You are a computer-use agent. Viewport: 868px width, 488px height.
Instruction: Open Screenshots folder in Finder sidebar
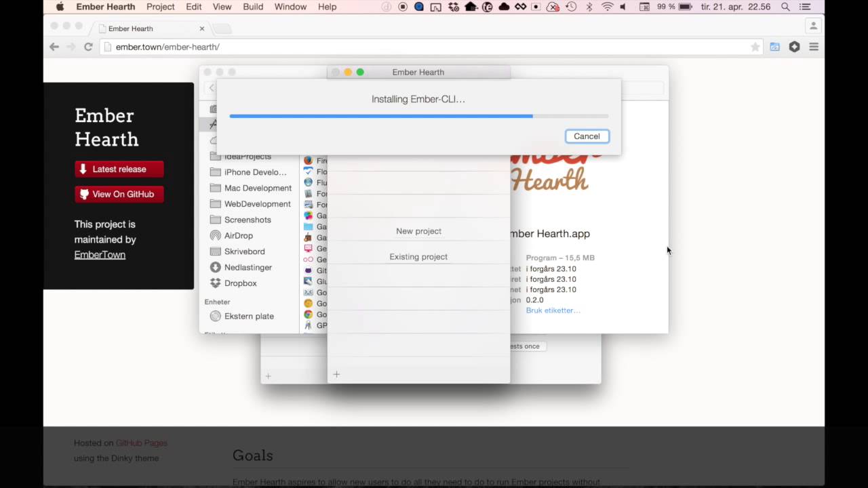click(x=248, y=220)
